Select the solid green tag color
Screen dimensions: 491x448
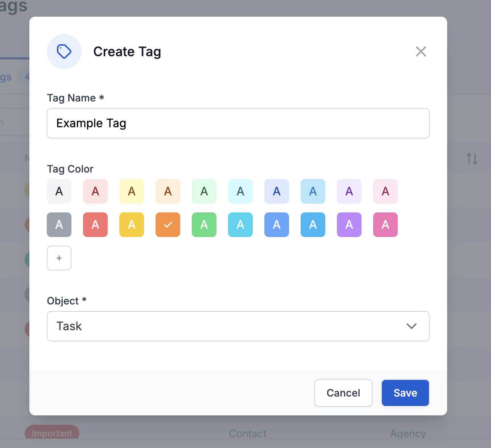[x=204, y=225]
